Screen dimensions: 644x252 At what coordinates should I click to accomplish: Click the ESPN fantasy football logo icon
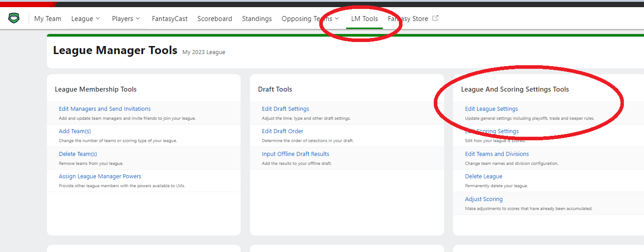(14, 18)
